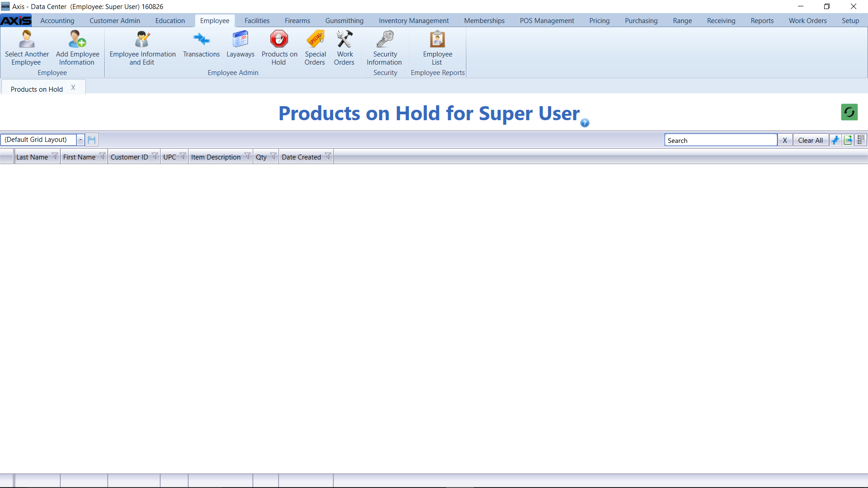Open the Memberships tab
This screenshot has height=488, width=868.
(484, 21)
